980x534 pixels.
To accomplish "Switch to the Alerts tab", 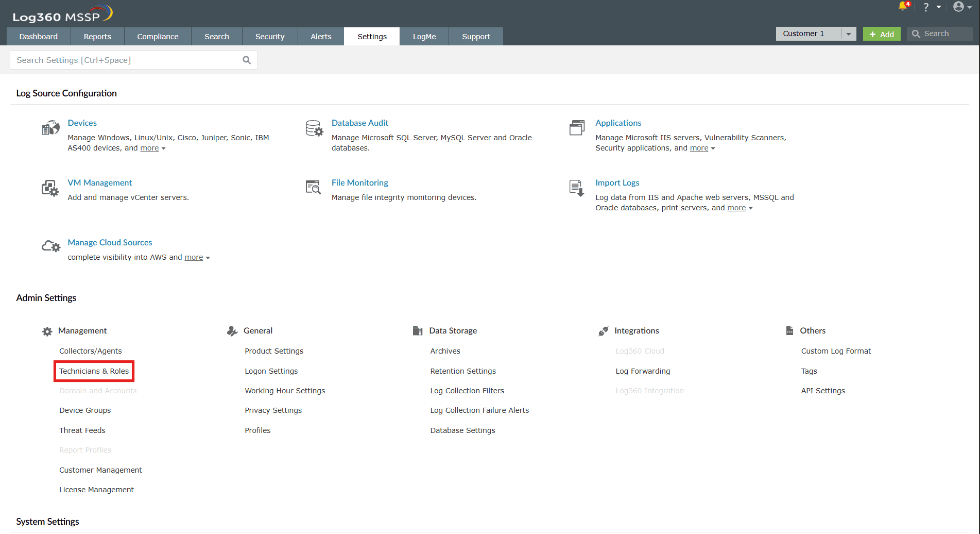I will 321,37.
